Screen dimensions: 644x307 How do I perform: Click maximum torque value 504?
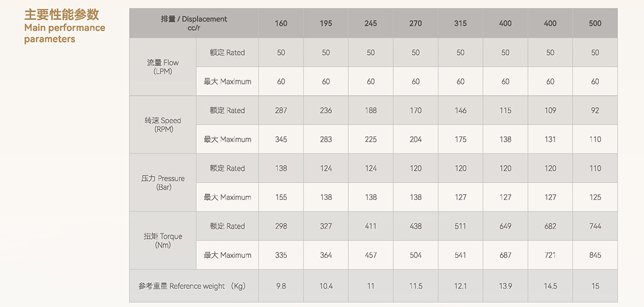[x=416, y=255]
